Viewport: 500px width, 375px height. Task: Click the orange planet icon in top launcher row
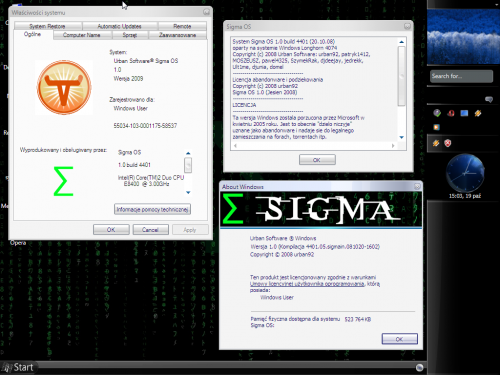click(478, 113)
